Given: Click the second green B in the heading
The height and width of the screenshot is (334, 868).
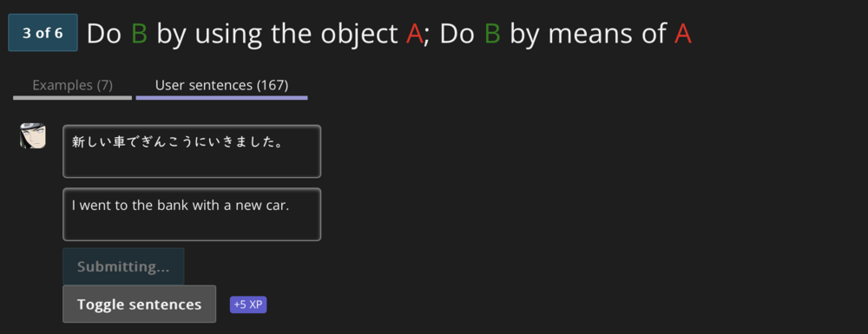Looking at the screenshot, I should click(x=492, y=34).
